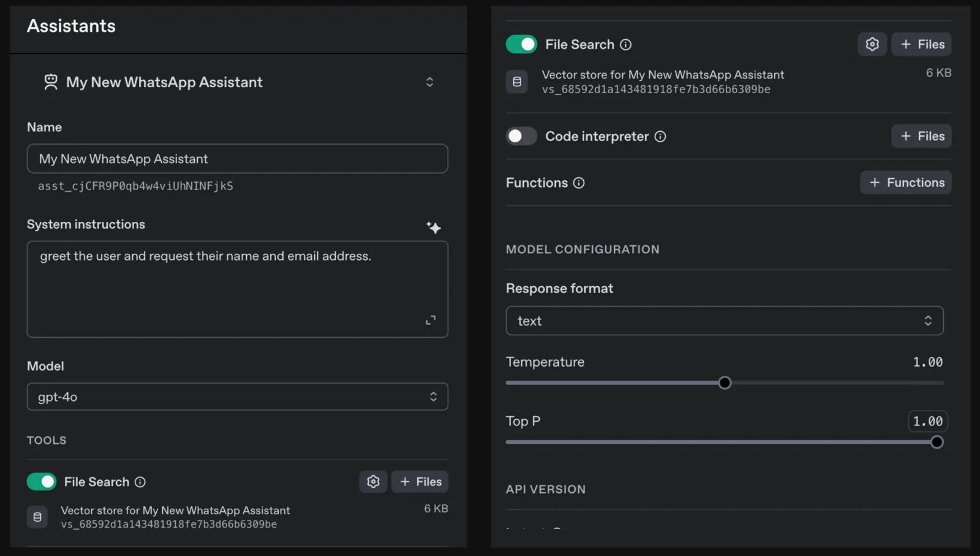980x556 pixels.
Task: Disable the File Search toggle in right panel
Action: (521, 44)
